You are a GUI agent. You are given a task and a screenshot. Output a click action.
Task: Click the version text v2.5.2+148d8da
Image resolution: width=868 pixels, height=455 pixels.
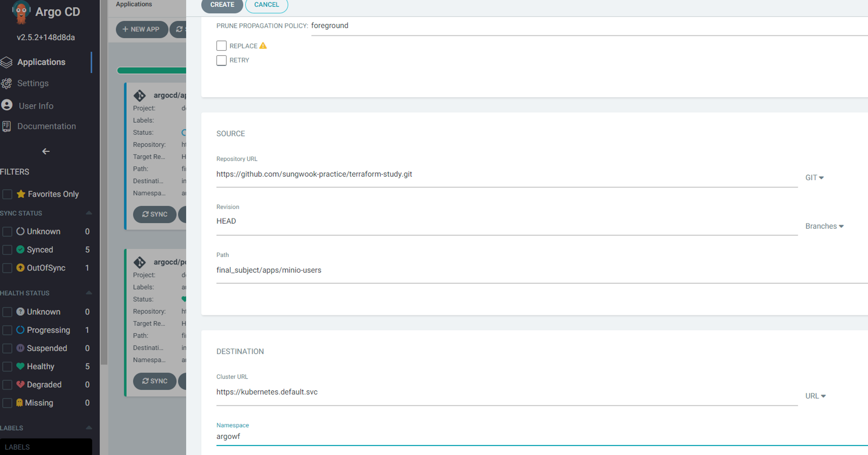pos(46,37)
